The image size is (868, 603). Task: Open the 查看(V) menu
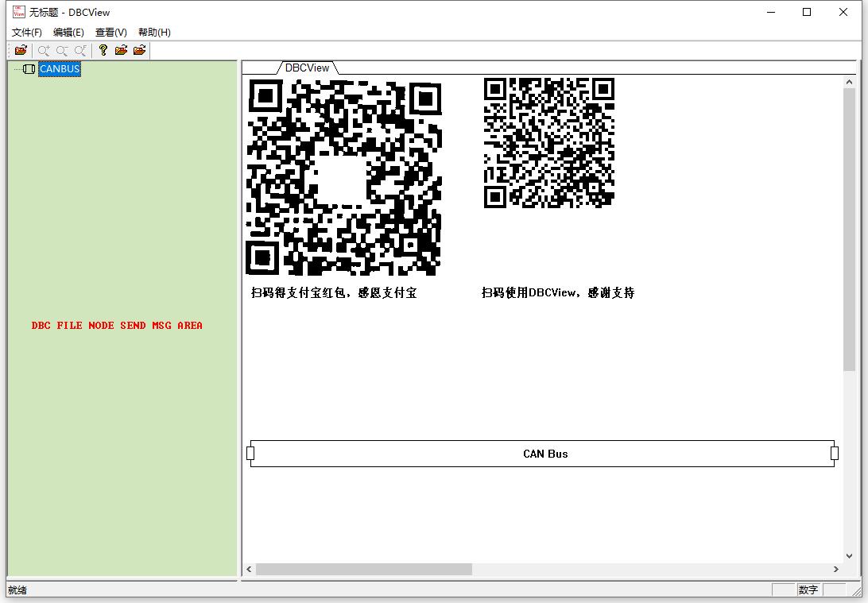110,32
